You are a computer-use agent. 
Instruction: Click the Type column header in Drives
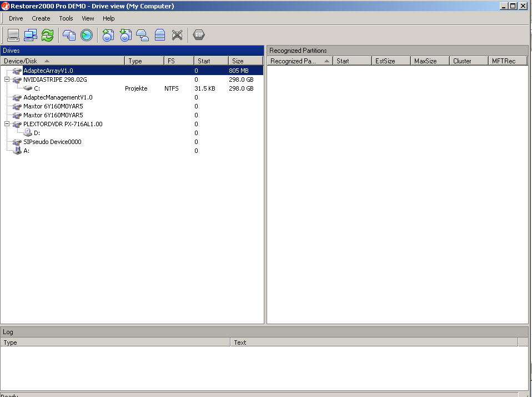[144, 61]
